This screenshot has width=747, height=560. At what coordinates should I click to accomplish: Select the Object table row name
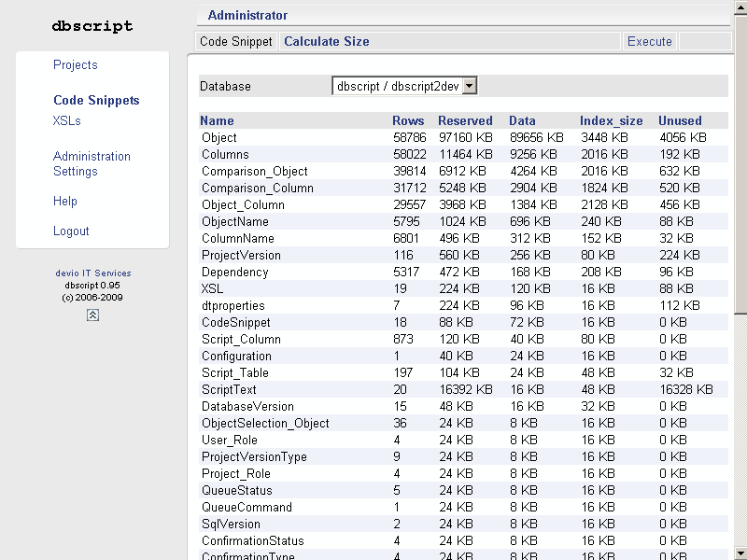click(x=219, y=137)
